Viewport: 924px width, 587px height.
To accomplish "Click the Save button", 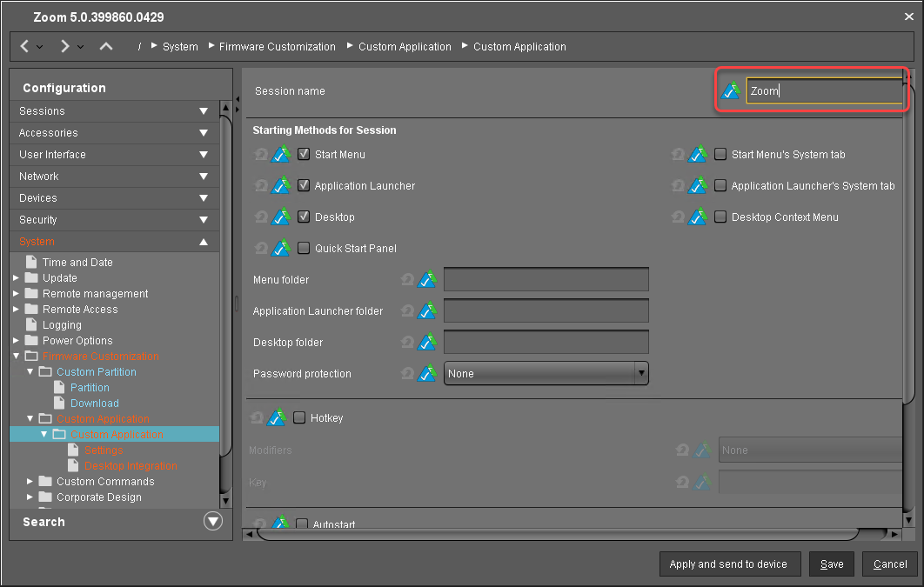I will coord(831,564).
